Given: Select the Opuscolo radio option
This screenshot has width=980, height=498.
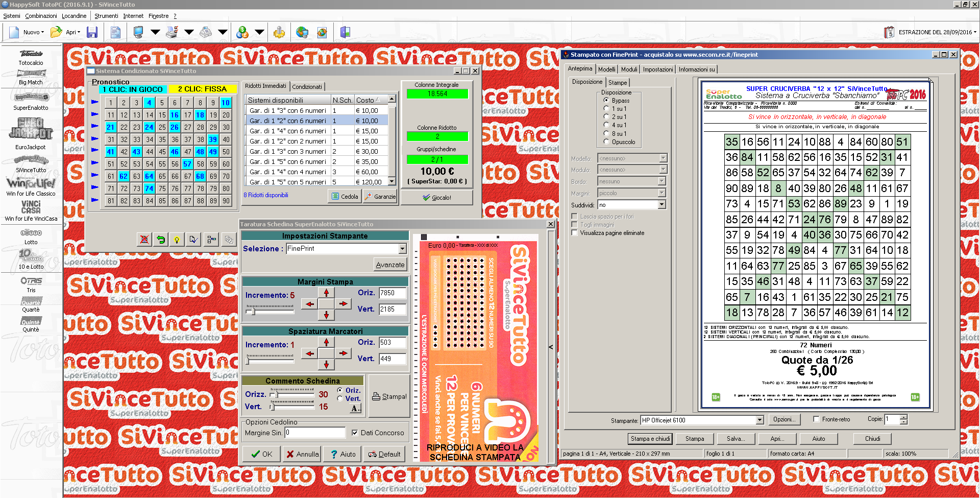Looking at the screenshot, I should click(606, 142).
